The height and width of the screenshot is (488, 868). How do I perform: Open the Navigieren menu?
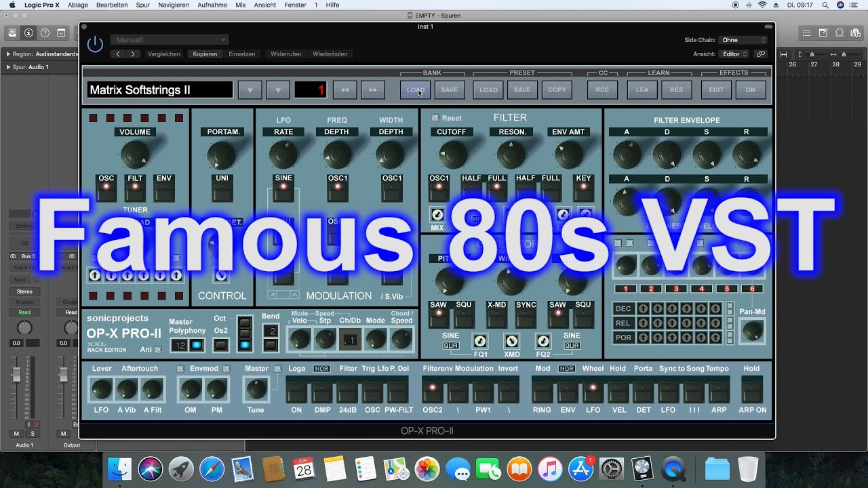pos(174,5)
